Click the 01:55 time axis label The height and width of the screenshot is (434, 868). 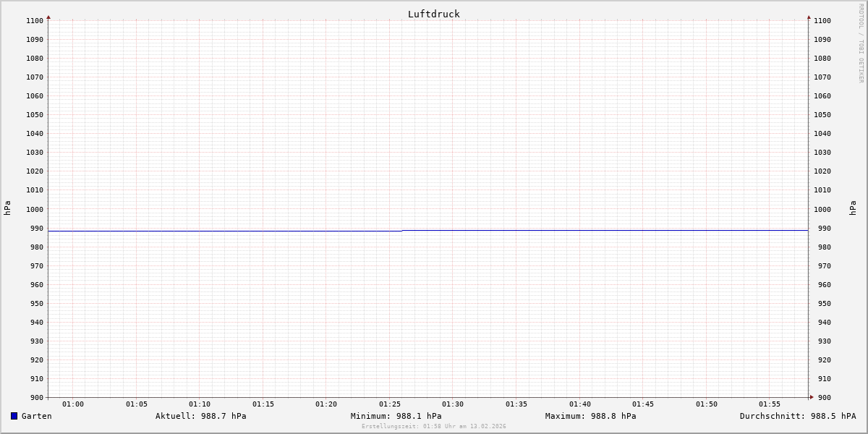point(770,404)
